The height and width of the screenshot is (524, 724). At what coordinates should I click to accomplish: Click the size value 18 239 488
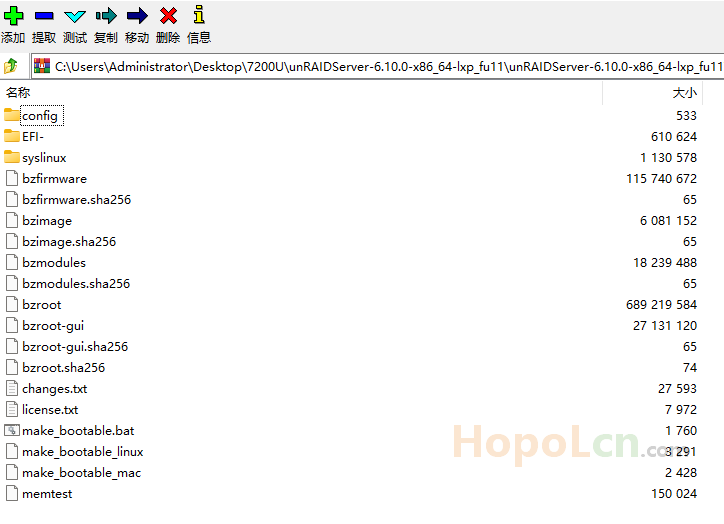pyautogui.click(x=665, y=263)
